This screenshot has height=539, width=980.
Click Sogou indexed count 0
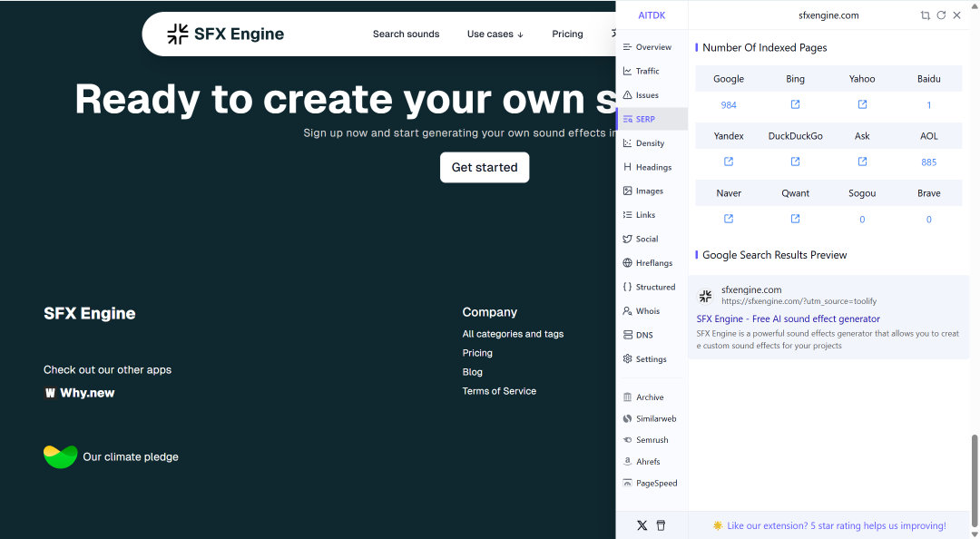pyautogui.click(x=862, y=220)
